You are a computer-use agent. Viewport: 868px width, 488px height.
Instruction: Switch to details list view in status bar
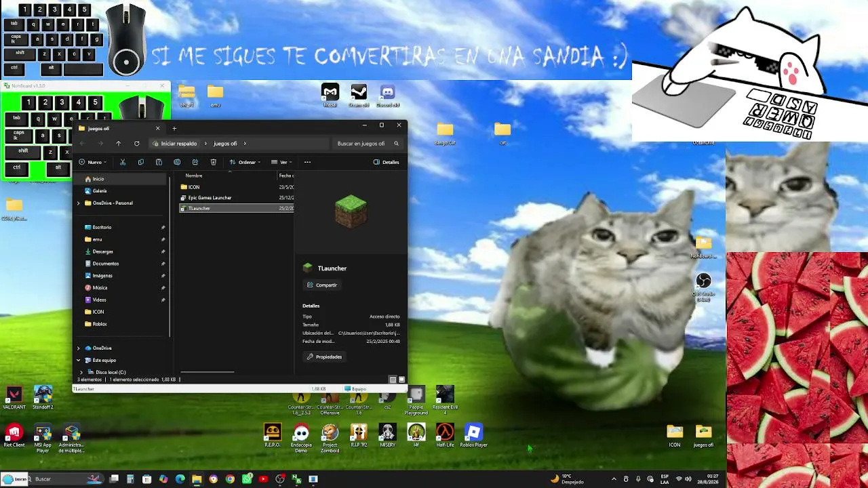point(393,380)
